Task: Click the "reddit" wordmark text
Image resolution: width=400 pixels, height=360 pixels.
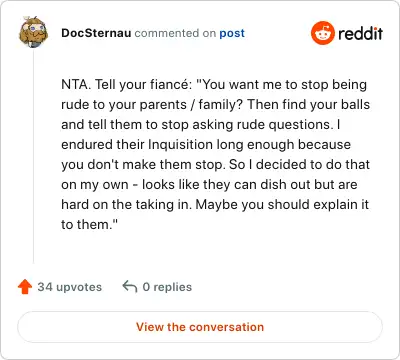Action: 360,33
